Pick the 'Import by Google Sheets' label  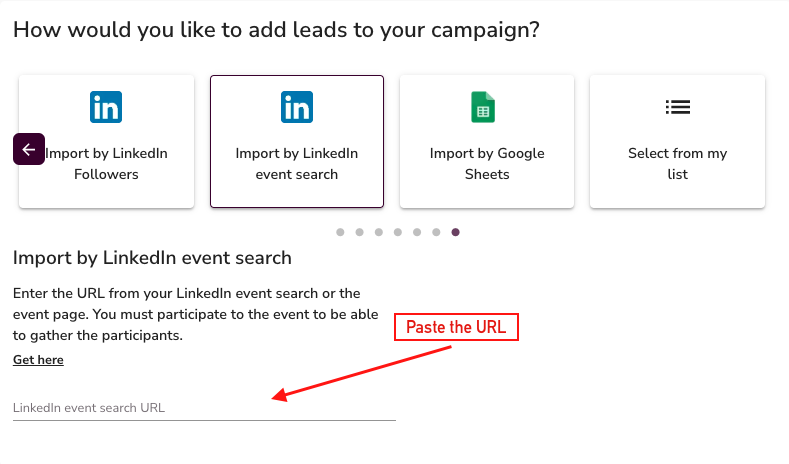click(x=487, y=164)
